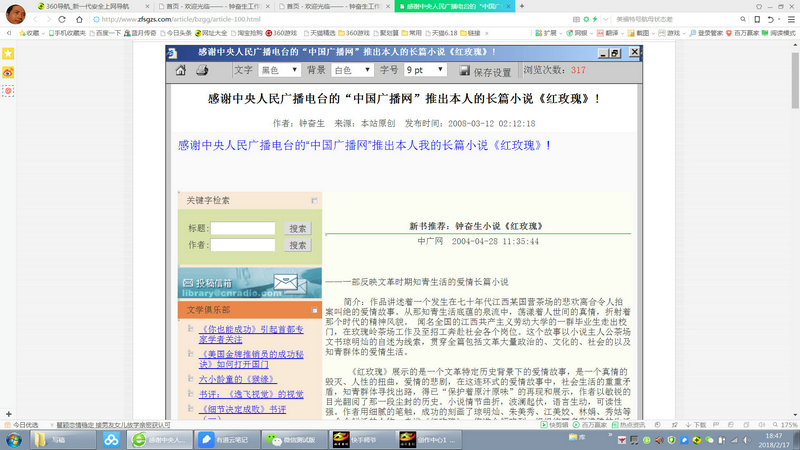800x450 pixels.
Task: Click the Windows Start button
Action: (14, 440)
